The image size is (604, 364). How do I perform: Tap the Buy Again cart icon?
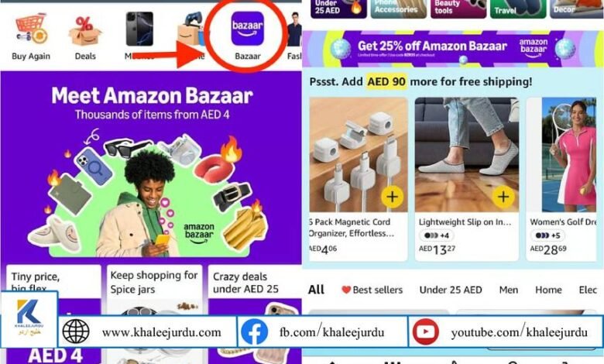(x=32, y=29)
